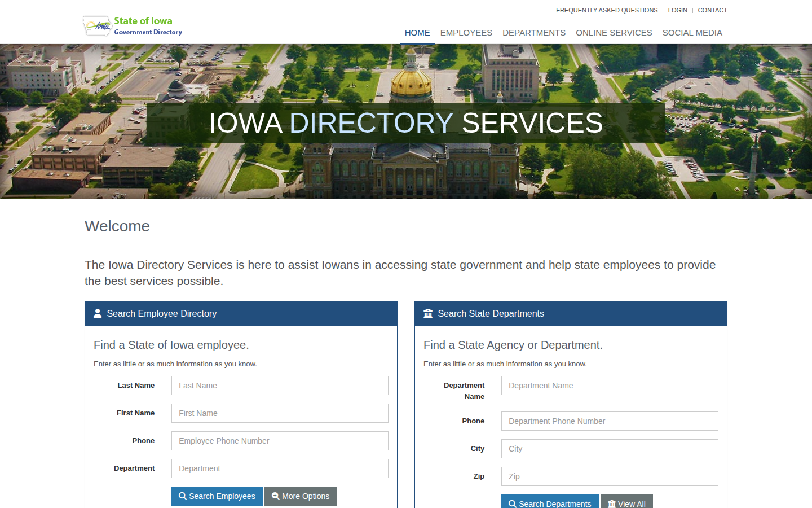Focus the Department Name input field
This screenshot has height=508, width=812.
(x=610, y=386)
